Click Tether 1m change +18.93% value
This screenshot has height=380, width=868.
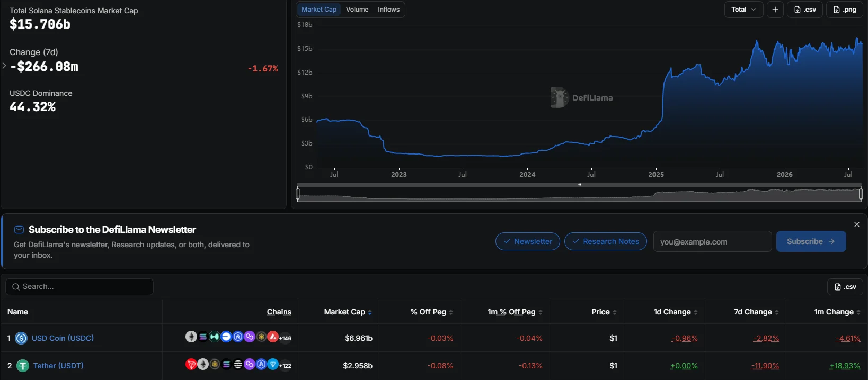pyautogui.click(x=845, y=366)
